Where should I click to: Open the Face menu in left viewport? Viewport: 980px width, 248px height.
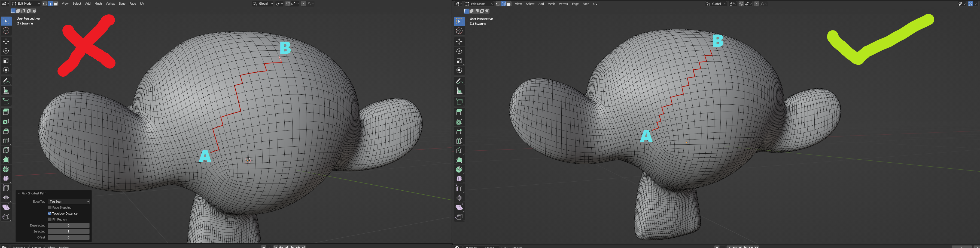tap(133, 4)
